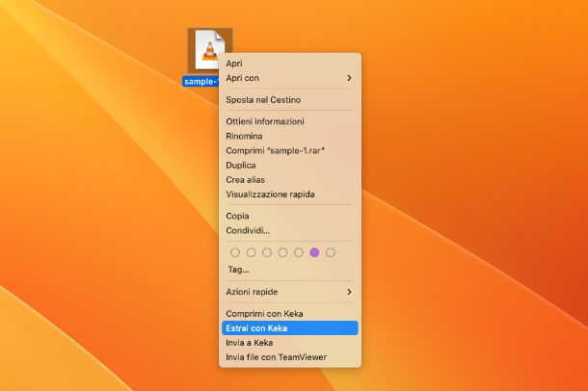Select the highlighted Estrai con Keka entry
Image resolution: width=588 pixels, height=391 pixels.
(x=290, y=328)
